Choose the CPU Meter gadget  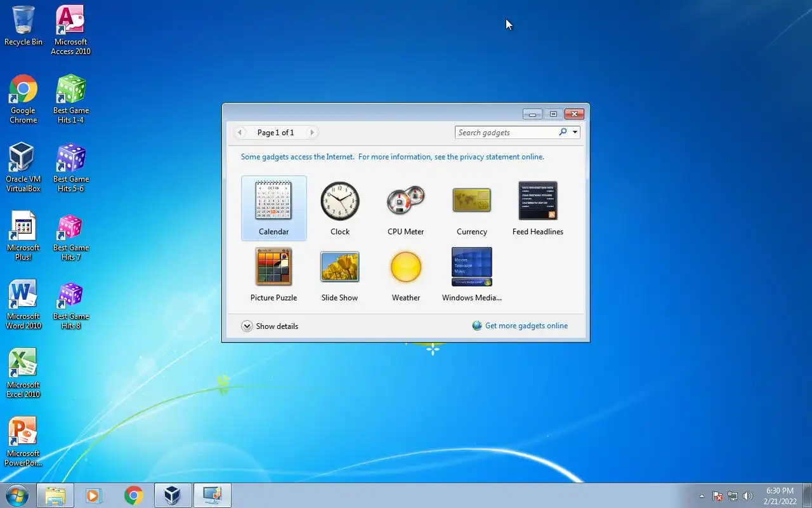(x=406, y=208)
